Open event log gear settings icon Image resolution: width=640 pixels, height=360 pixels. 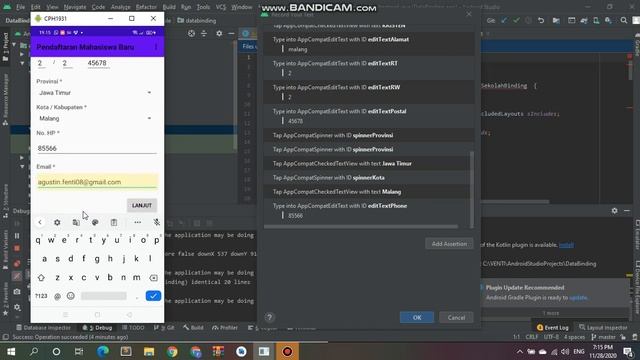[x=614, y=211]
